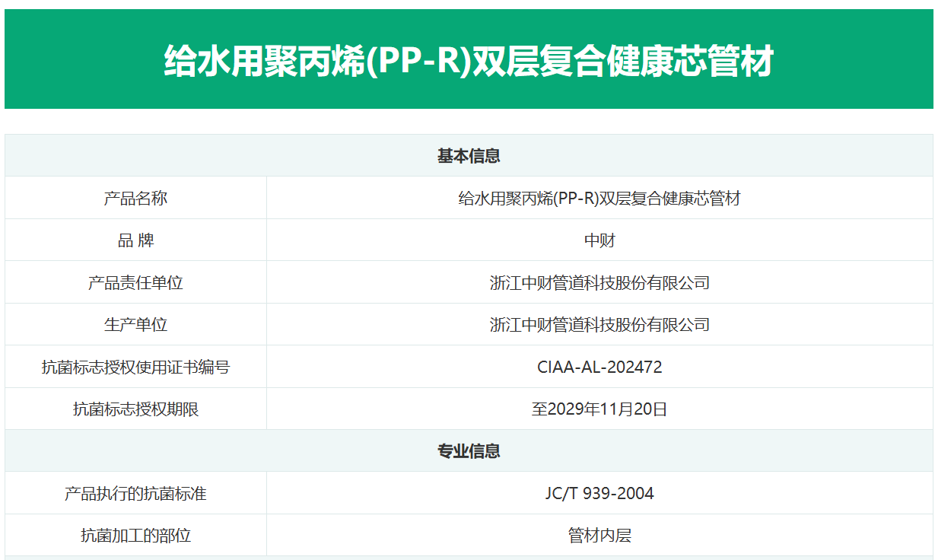Select the standard value JC/T 939-2004
935x560 pixels.
[x=599, y=494]
